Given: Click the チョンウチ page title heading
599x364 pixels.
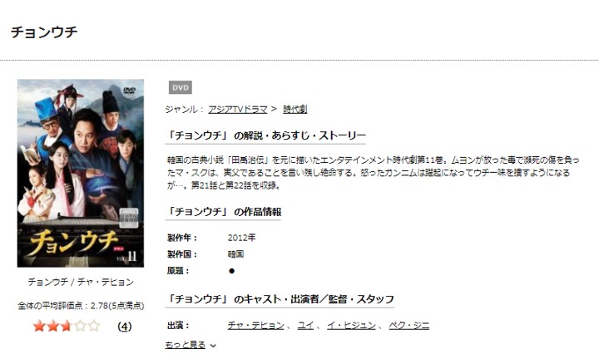Looking at the screenshot, I should click(44, 32).
